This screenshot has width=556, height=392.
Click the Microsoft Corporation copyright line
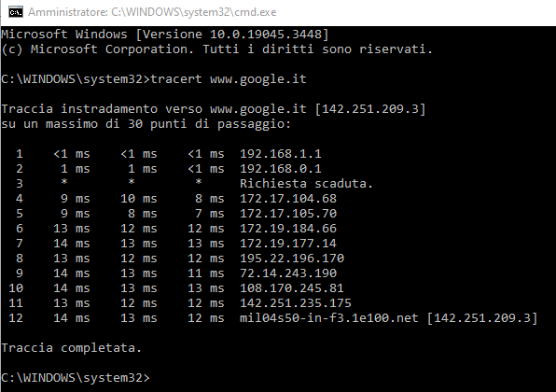(x=217, y=49)
